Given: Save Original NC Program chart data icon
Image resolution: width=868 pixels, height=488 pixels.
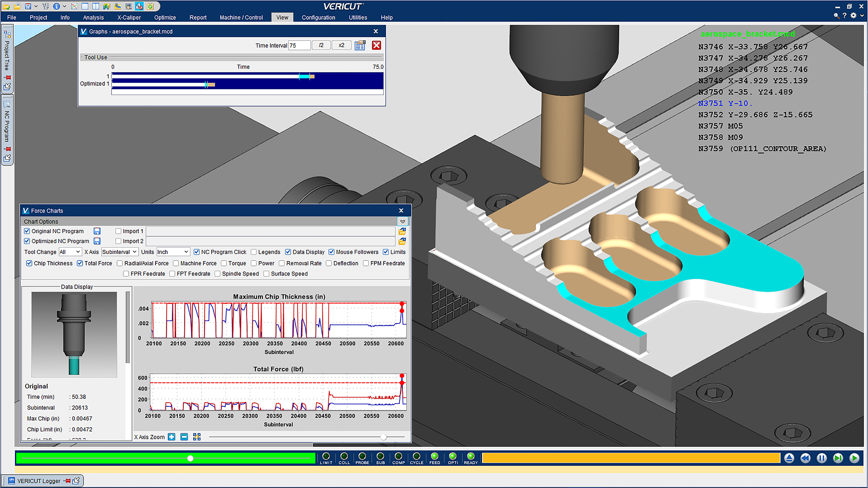Looking at the screenshot, I should 97,231.
